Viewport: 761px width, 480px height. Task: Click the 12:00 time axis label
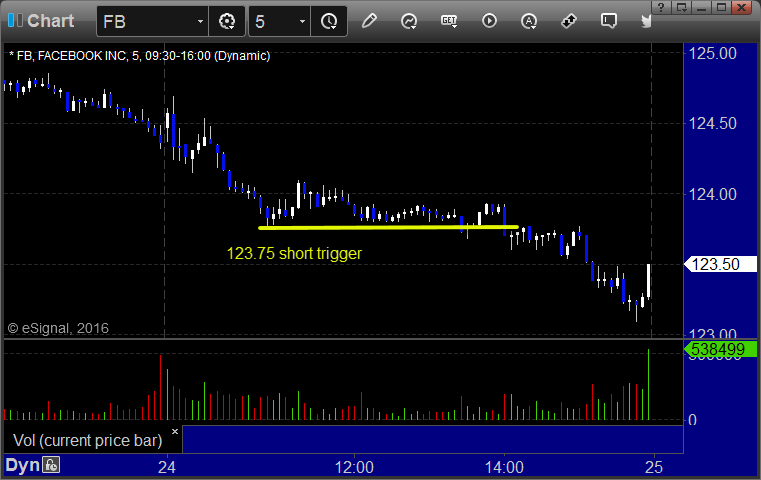(x=354, y=467)
